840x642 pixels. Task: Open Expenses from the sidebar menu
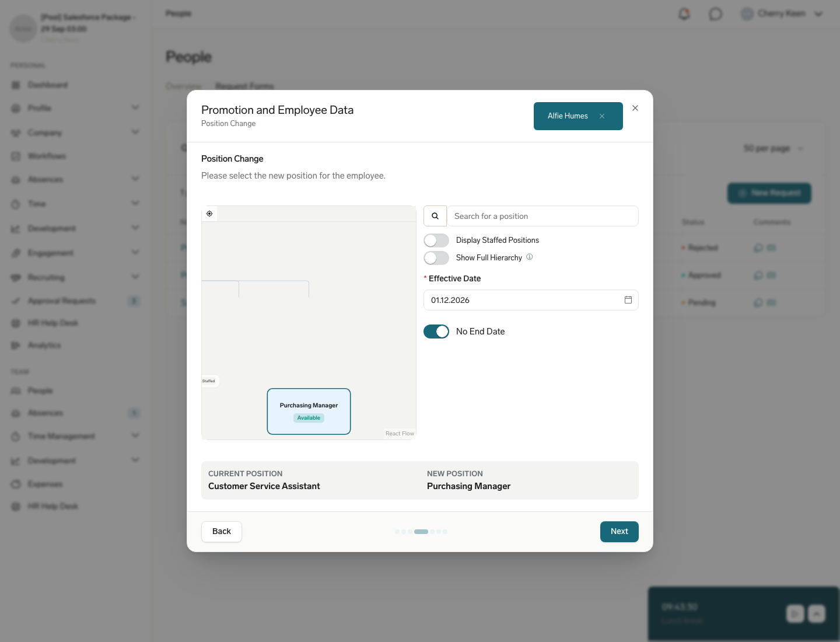pyautogui.click(x=45, y=484)
